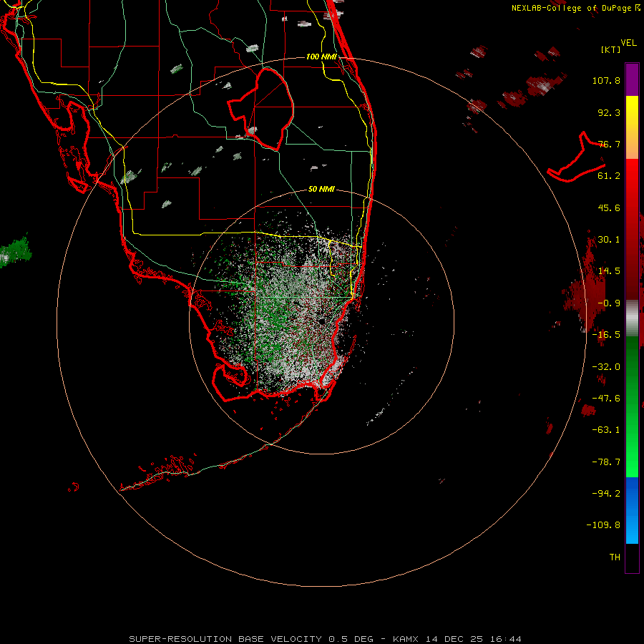Click the Lake Okeechobee outline on the map

261,109
